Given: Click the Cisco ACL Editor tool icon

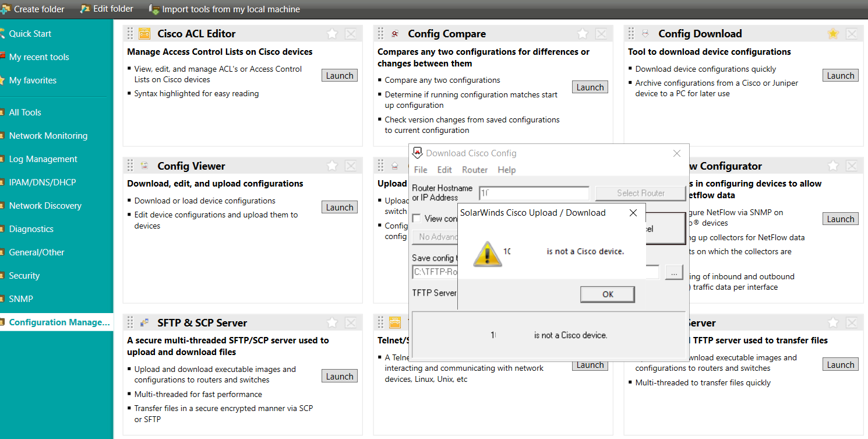Looking at the screenshot, I should coord(144,34).
